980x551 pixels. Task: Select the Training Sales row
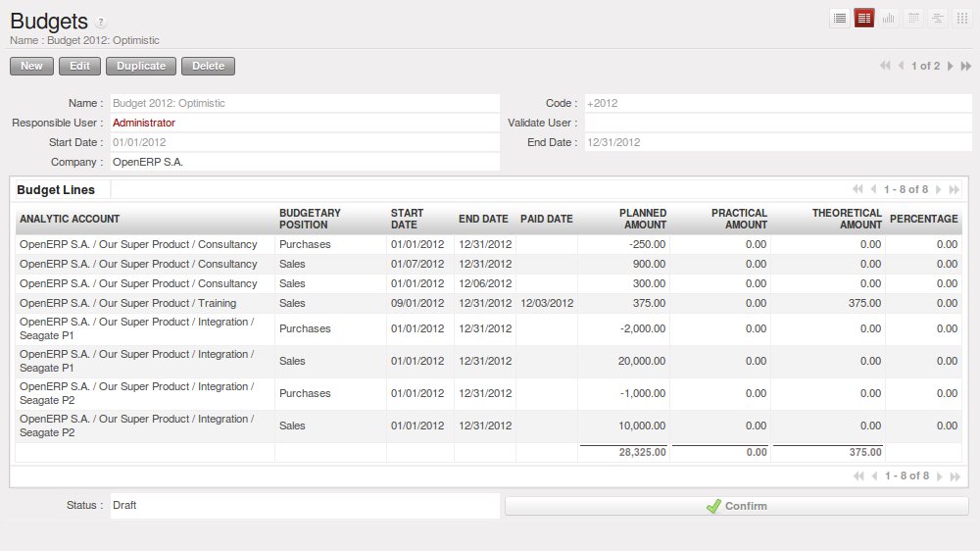489,303
